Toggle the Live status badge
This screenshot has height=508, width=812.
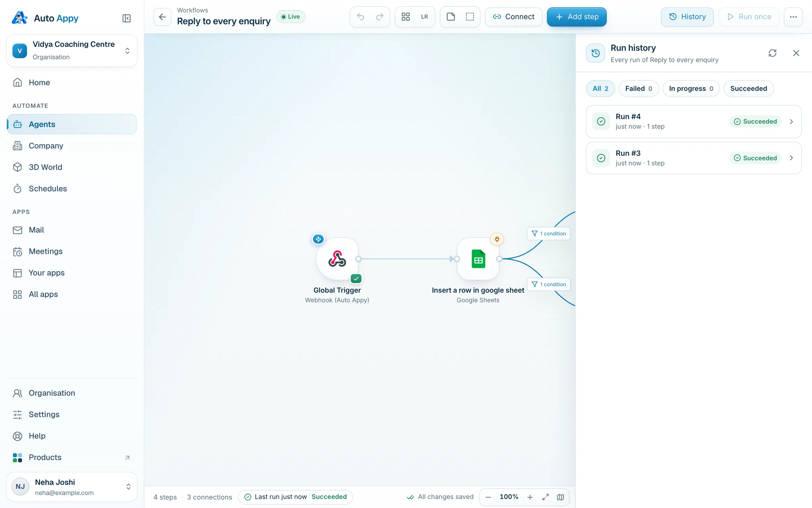tap(291, 17)
